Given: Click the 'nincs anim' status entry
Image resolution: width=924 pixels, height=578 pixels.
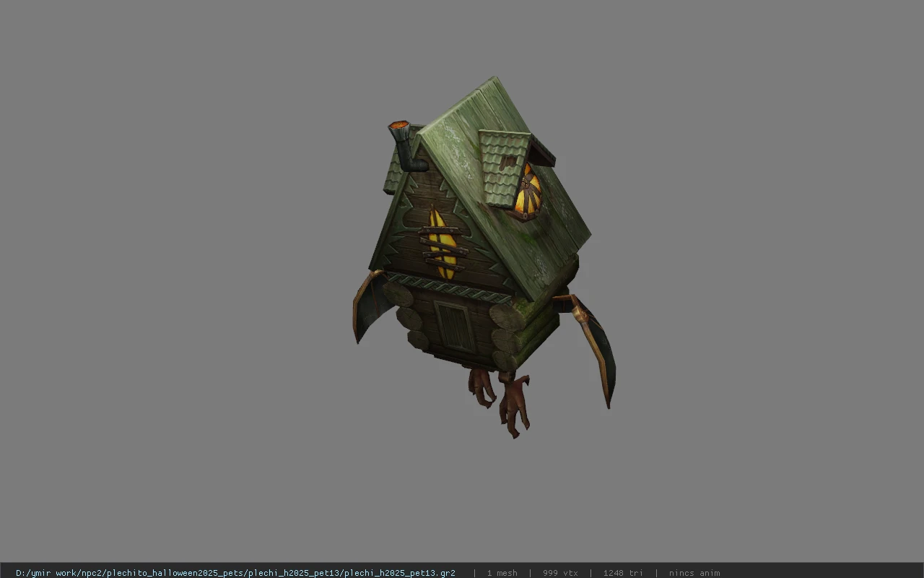Looking at the screenshot, I should [x=694, y=573].
